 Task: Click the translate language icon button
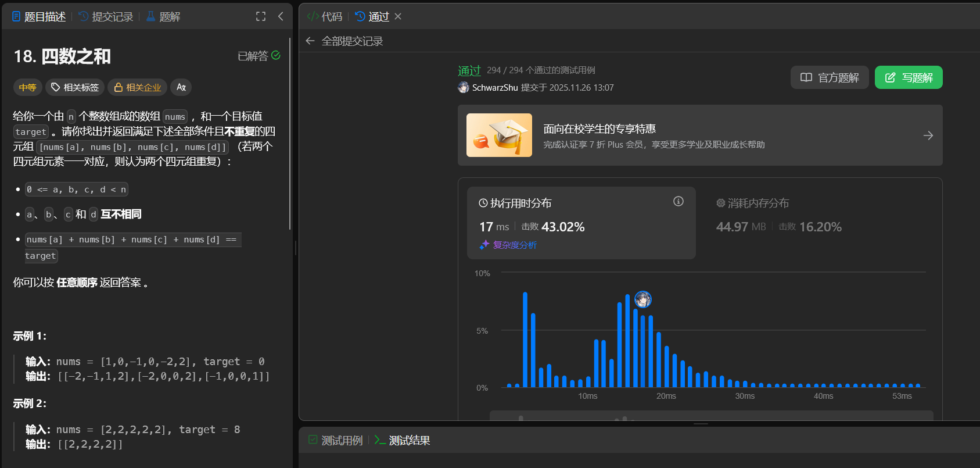click(x=181, y=87)
